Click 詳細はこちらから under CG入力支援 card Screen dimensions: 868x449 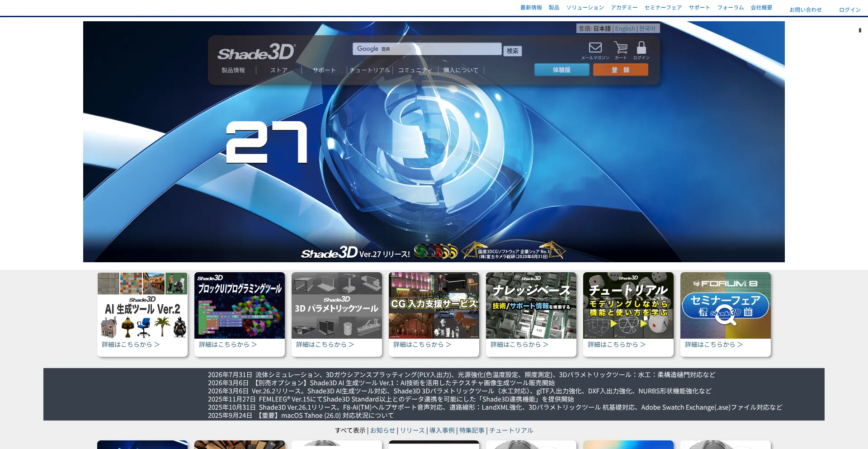tap(422, 345)
